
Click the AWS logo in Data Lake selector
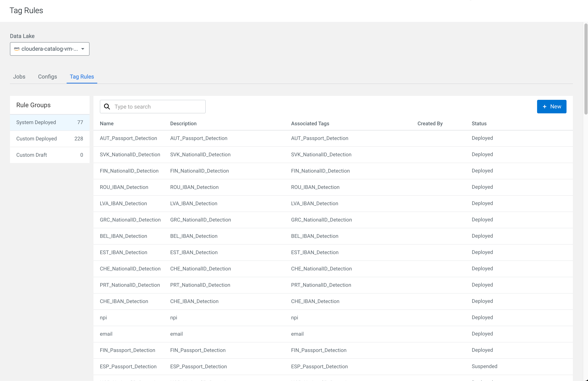pos(17,49)
